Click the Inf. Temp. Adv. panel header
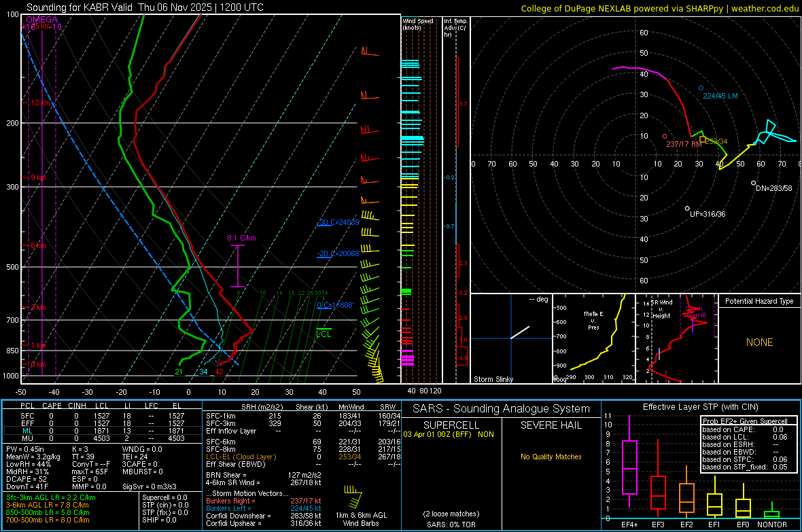Screen dimensions: 802x532 455,28
